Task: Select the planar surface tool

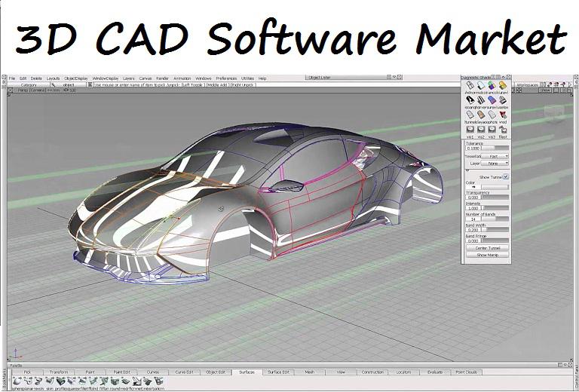Action: click(28, 381)
